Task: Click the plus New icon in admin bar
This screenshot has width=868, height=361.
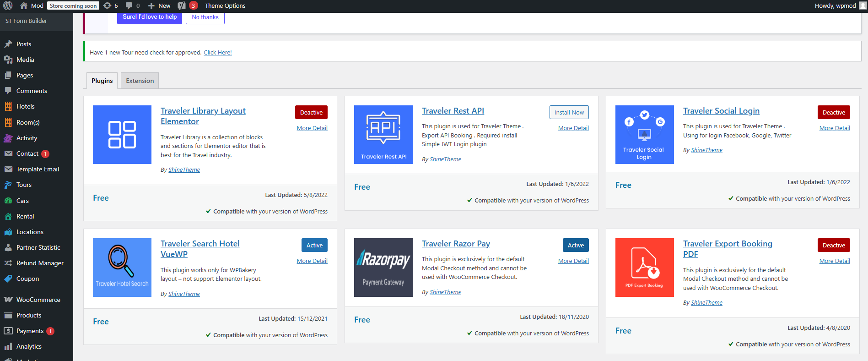Action: pos(151,5)
